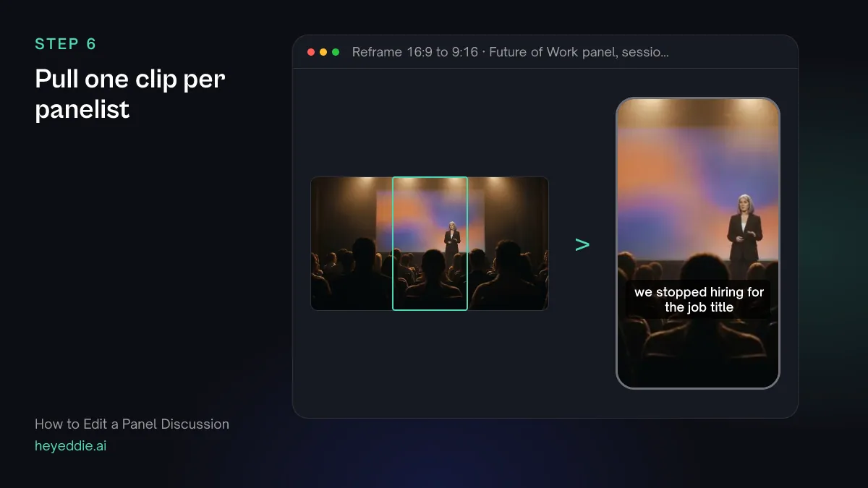The image size is (868, 488).
Task: Open the vertical 9:16 phone preview
Action: [698, 243]
